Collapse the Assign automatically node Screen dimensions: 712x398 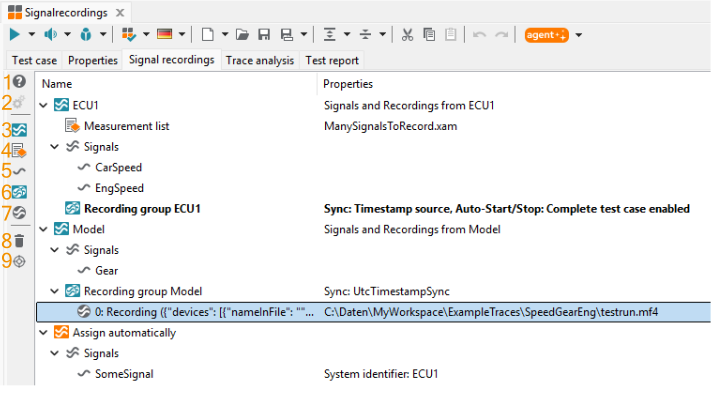tap(44, 333)
